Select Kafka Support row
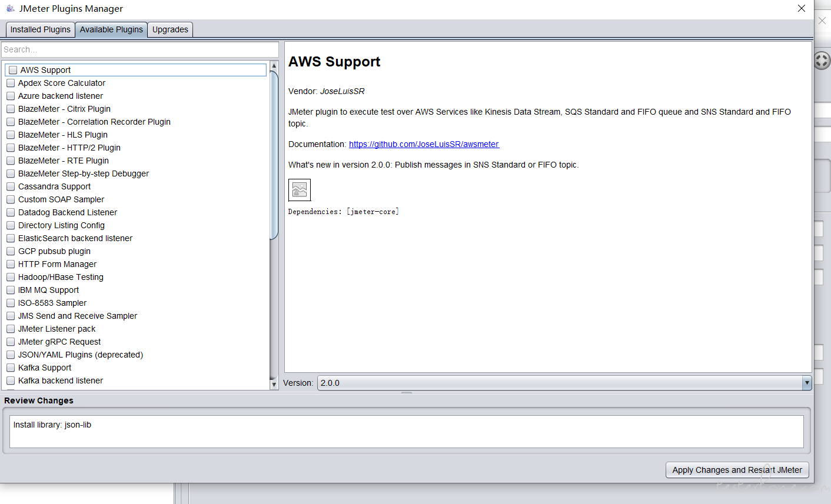 [136, 368]
